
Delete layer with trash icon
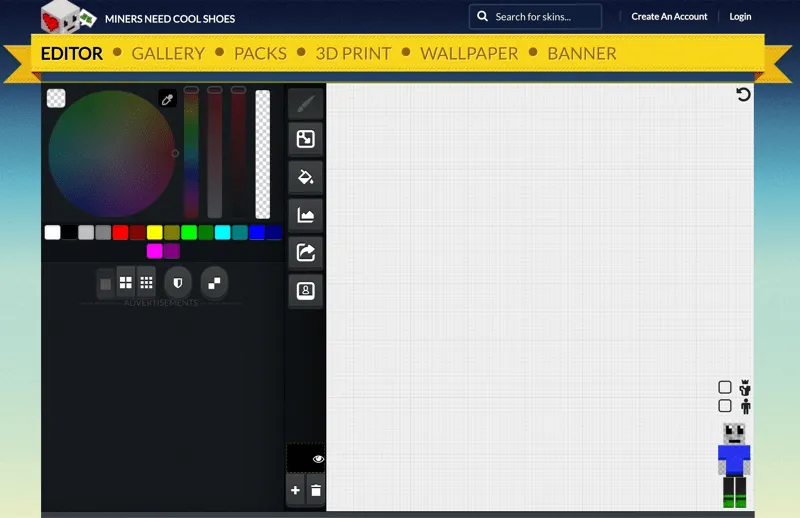pyautogui.click(x=316, y=490)
